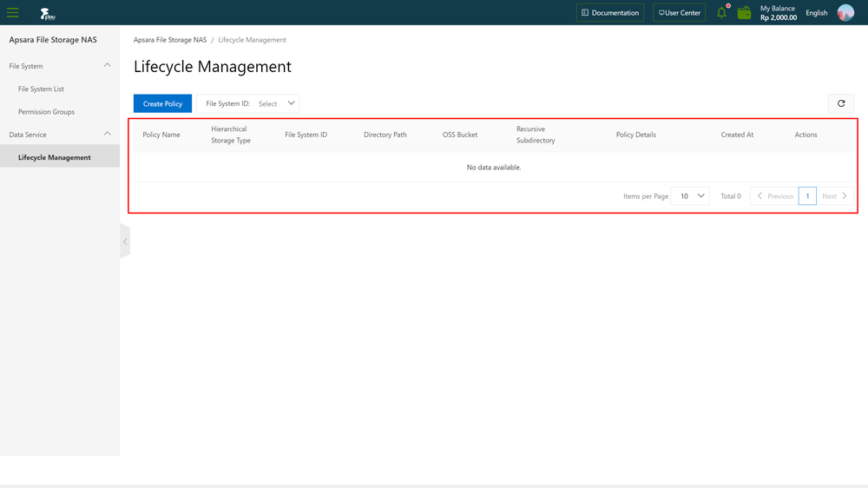
Task: Open Permission Groups
Action: 47,112
